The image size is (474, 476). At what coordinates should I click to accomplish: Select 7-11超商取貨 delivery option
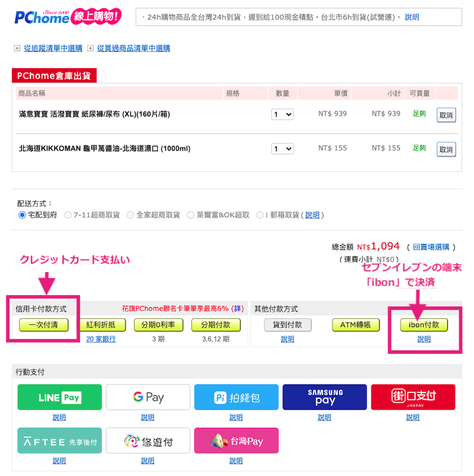[x=68, y=215]
